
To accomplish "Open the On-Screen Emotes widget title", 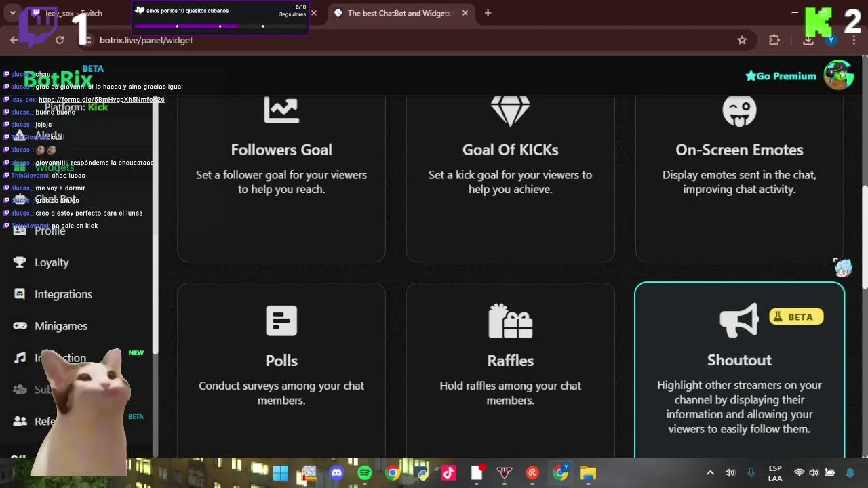I will click(x=739, y=150).
